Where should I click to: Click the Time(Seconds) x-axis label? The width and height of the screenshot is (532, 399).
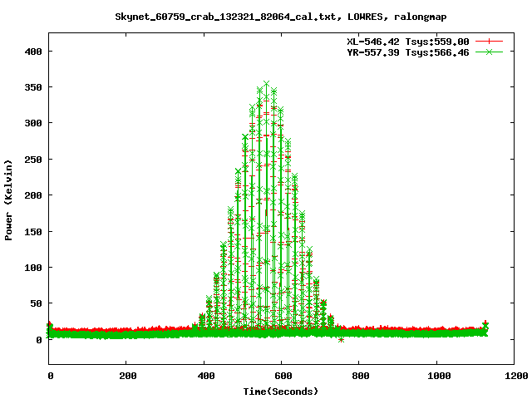(281, 392)
